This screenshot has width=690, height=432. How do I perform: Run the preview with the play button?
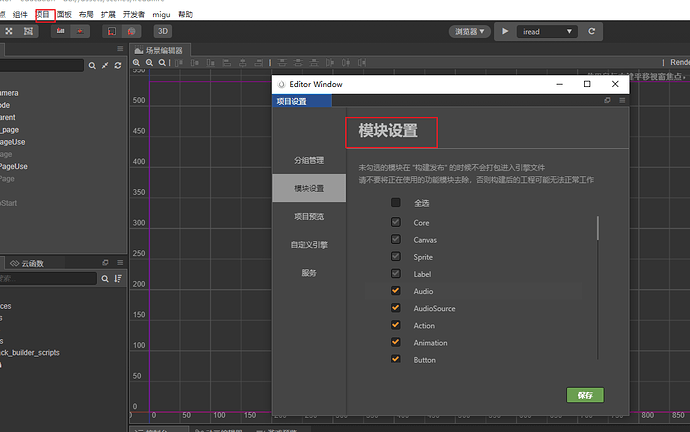(505, 31)
